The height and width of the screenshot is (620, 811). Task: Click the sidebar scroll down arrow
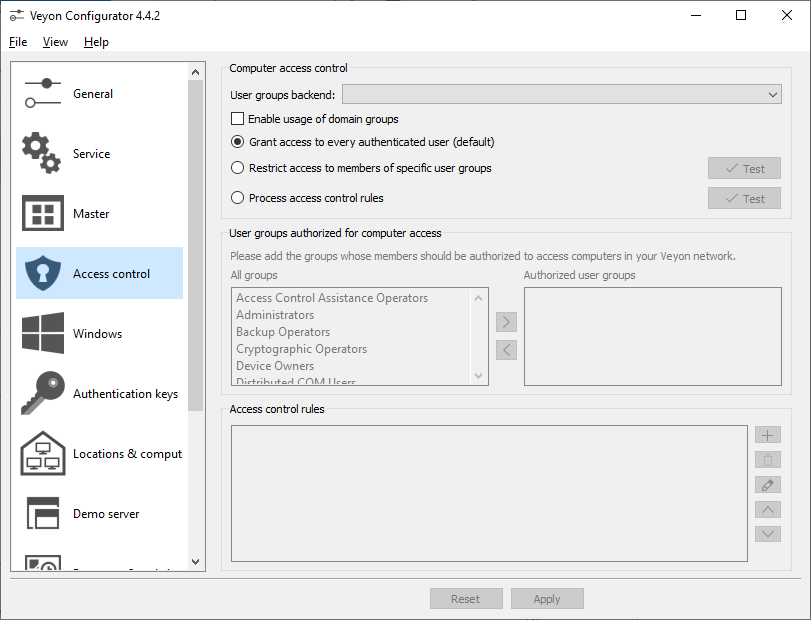click(x=196, y=562)
